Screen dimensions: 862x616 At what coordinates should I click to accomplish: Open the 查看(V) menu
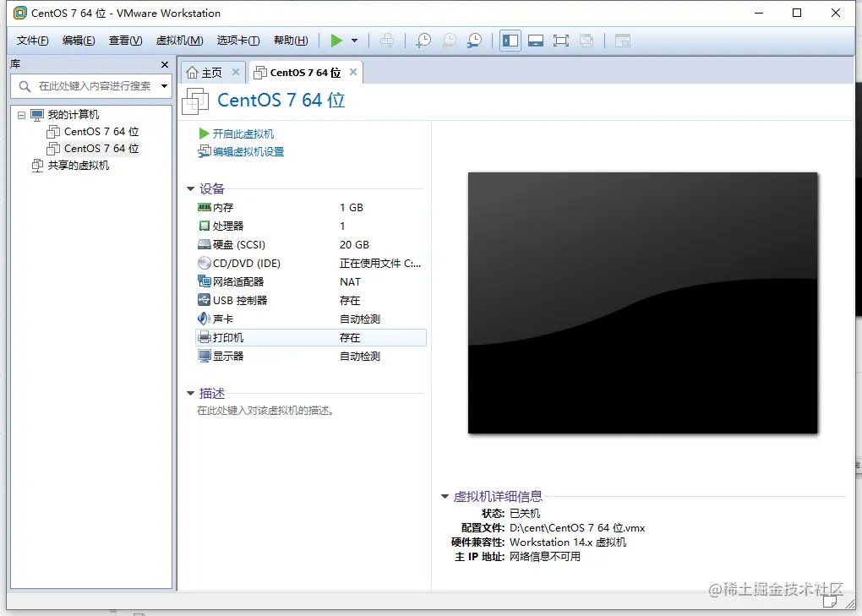pos(125,40)
